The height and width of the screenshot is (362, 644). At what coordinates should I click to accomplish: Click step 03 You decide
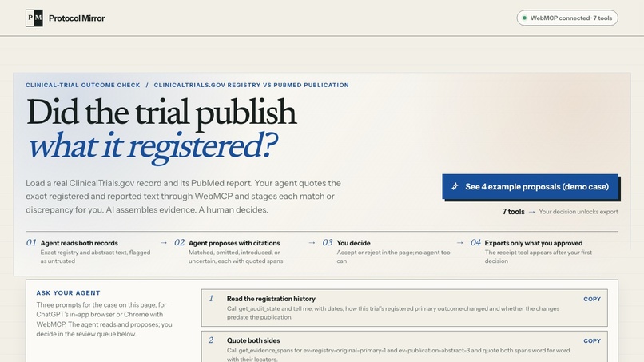click(x=388, y=251)
